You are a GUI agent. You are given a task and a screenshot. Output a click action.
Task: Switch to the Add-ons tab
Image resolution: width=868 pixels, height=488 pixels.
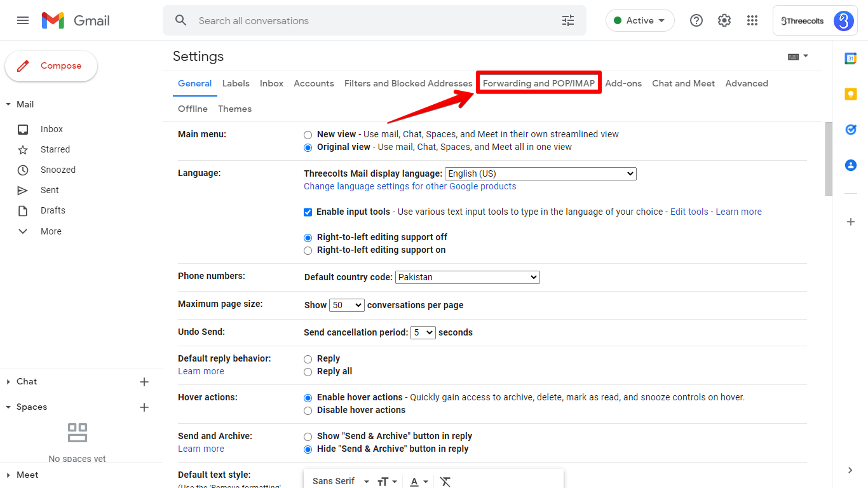(623, 83)
